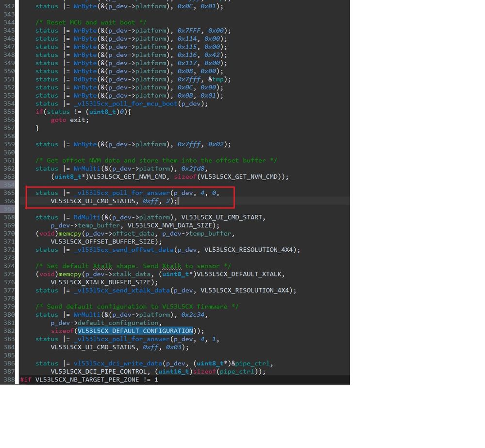Click temp_buffer on line 369
485x448 pixels.
[x=99, y=225]
